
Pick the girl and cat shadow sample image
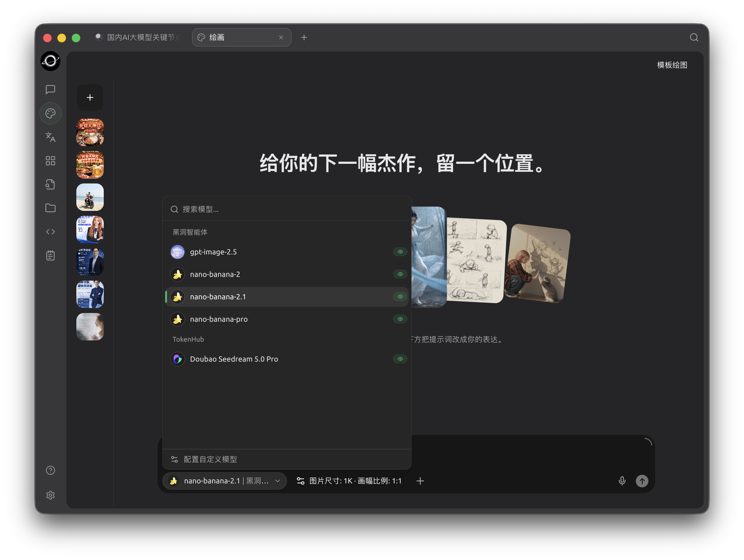pyautogui.click(x=537, y=263)
